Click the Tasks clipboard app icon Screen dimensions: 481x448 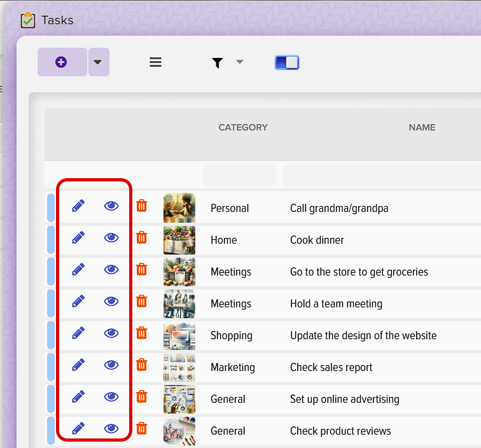[x=28, y=20]
